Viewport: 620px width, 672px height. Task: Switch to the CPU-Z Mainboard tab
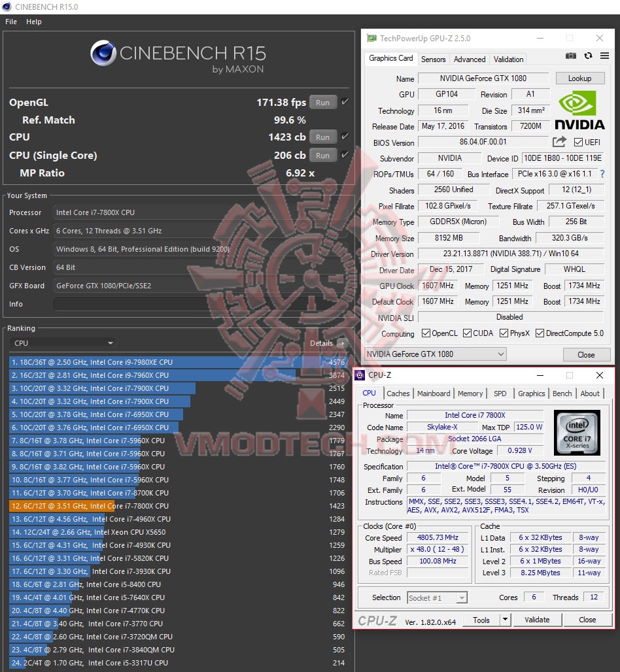434,394
